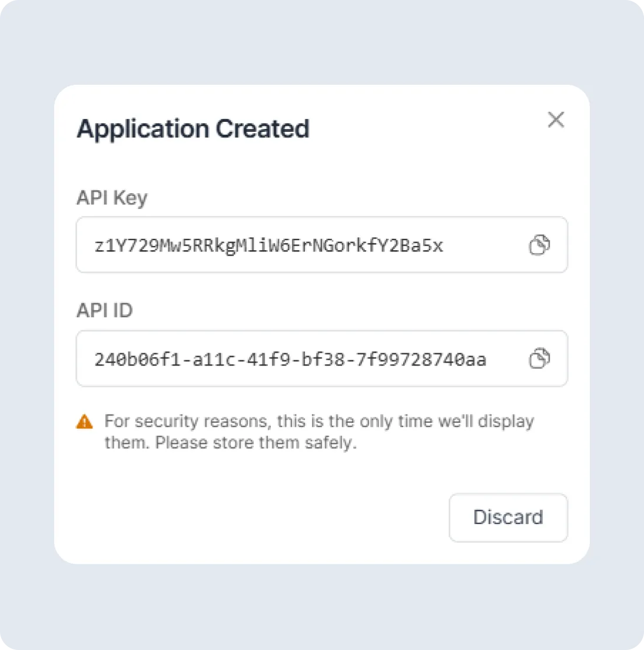Close the Application Created dialog

pyautogui.click(x=556, y=120)
